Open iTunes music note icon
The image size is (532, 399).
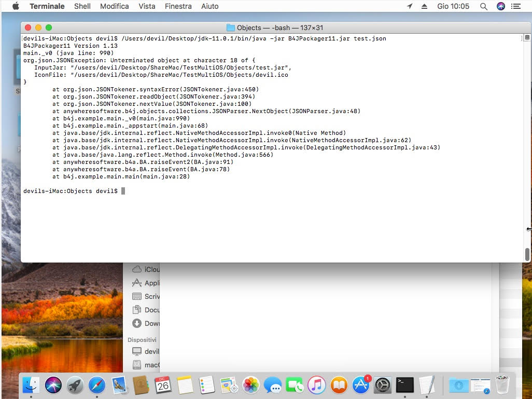[x=316, y=385]
